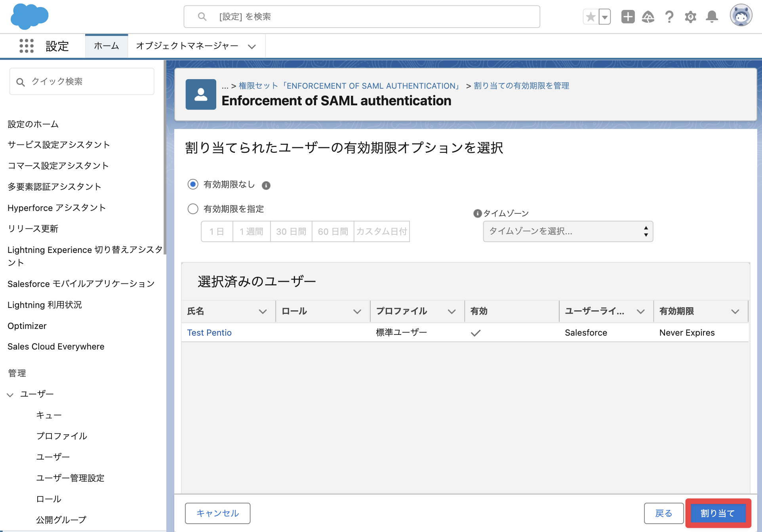Screen dimensions: 762x532
Task: Open Hyperforce アシスタント in sidebar
Action: click(57, 208)
